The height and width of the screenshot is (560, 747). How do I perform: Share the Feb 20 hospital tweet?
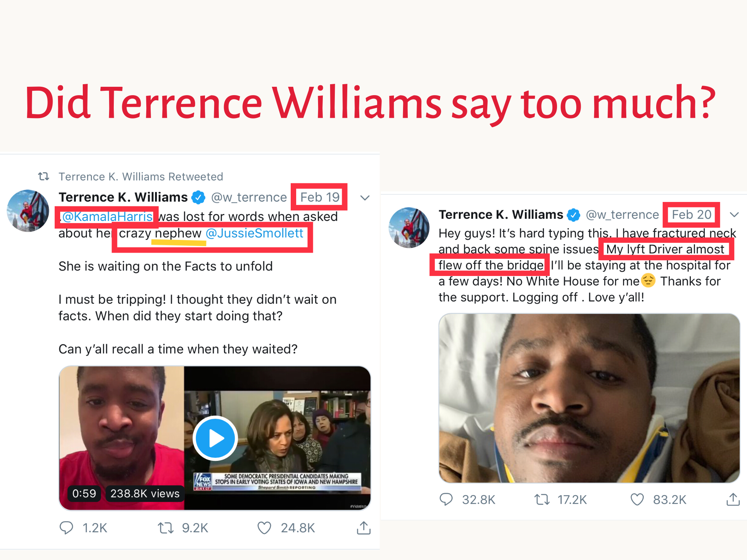[x=733, y=499]
